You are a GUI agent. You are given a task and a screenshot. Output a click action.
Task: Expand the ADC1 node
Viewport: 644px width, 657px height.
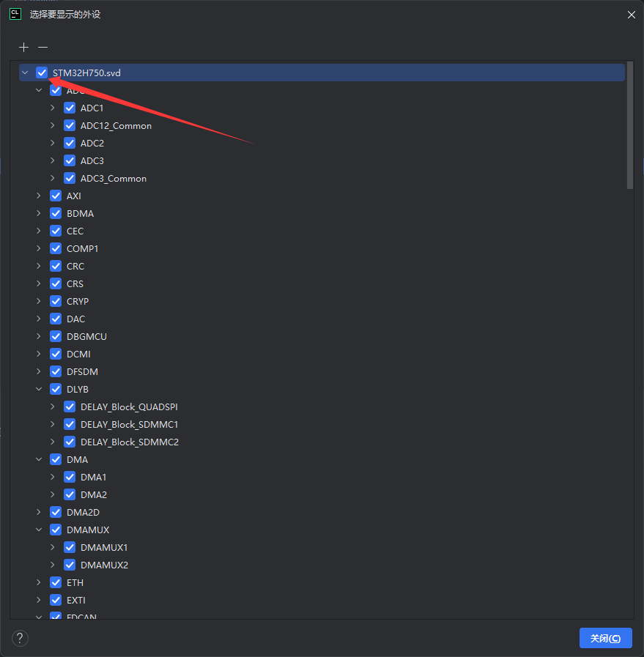tap(52, 108)
